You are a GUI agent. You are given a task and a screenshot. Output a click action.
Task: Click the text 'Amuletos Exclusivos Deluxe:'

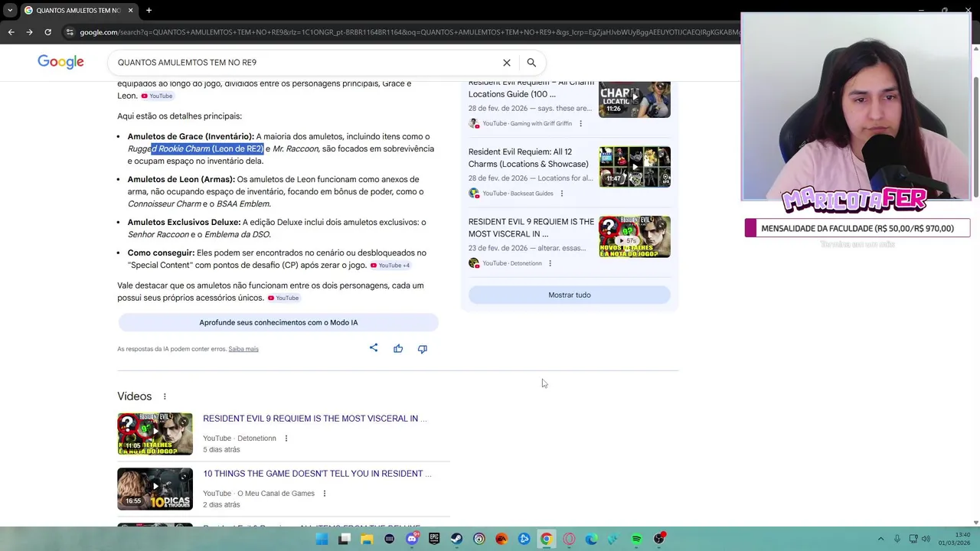[x=184, y=223]
